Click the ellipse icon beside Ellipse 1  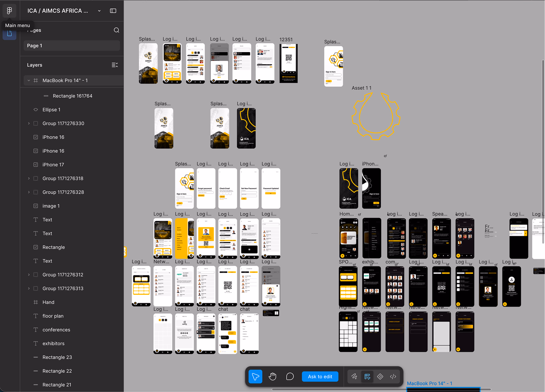point(36,110)
